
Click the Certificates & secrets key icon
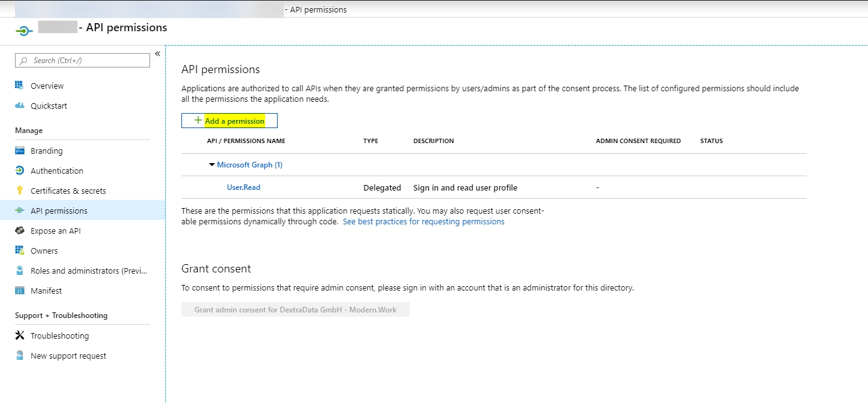19,191
